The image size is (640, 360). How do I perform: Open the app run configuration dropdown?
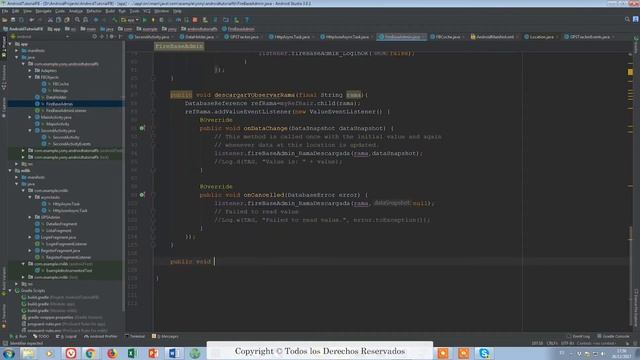[130, 20]
